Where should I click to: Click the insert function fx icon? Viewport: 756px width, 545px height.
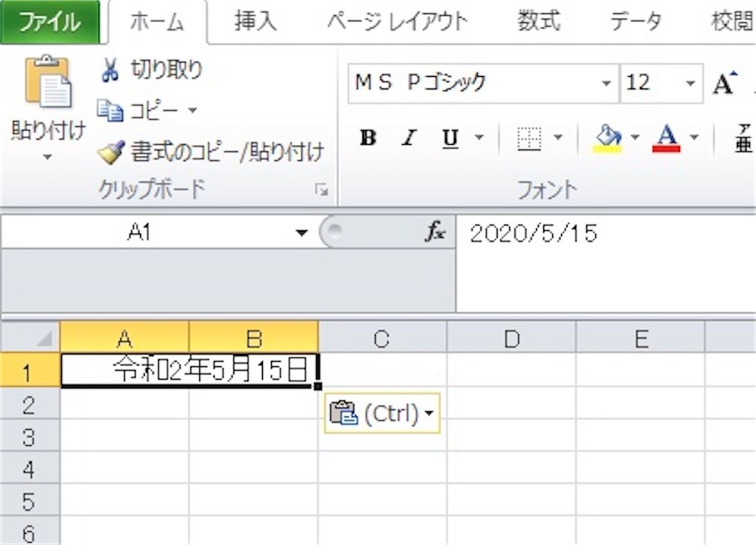[x=434, y=233]
